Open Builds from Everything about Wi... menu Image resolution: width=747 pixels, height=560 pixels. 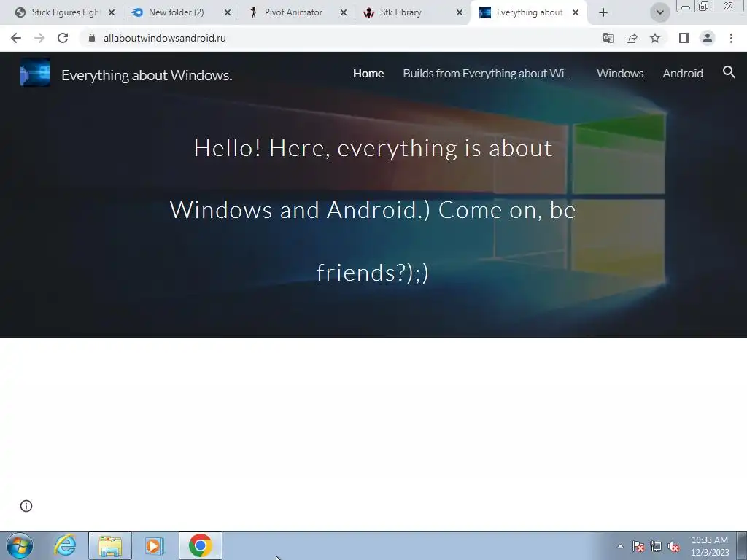tap(487, 74)
